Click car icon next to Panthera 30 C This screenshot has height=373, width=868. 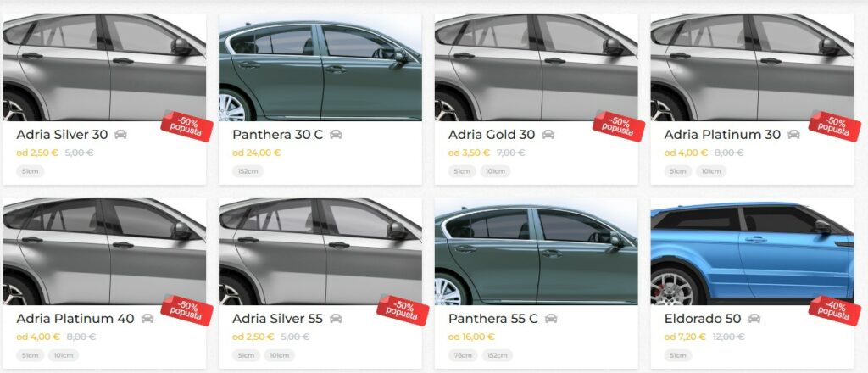coord(336,135)
